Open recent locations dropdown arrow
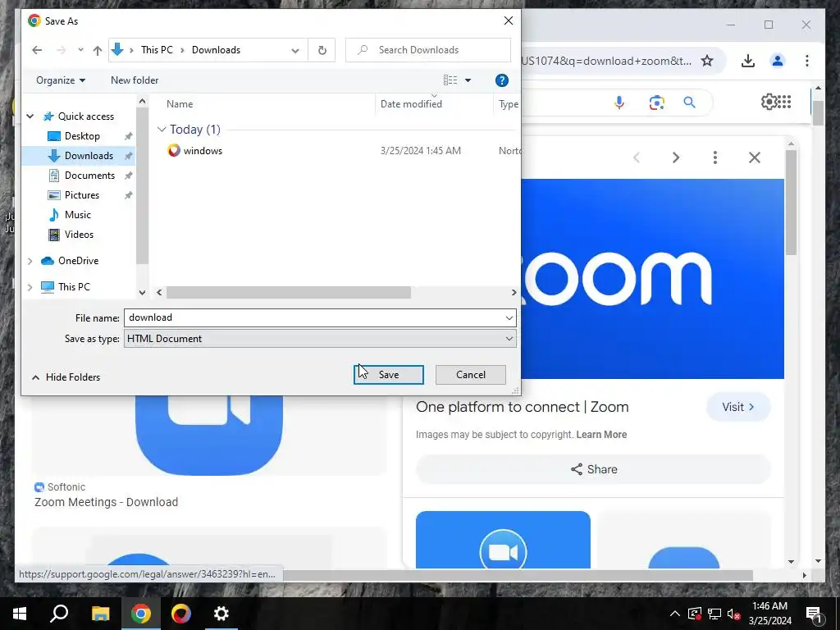The image size is (840, 630). 80,50
